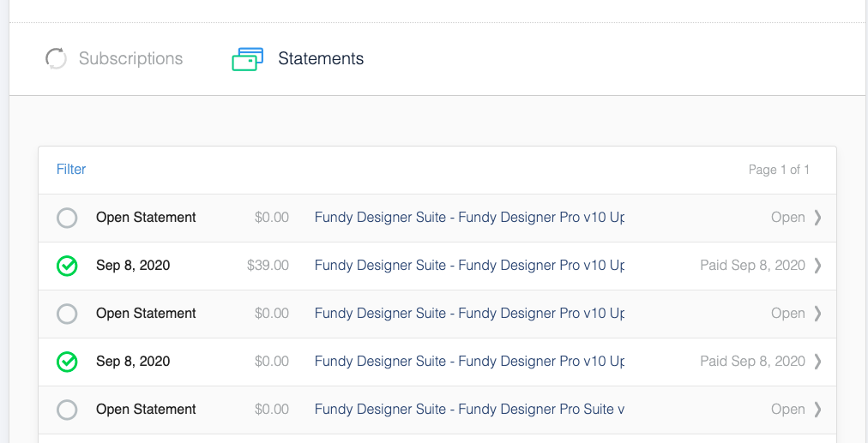Open Fundy Designer Pro Suite link
This screenshot has height=443, width=868.
click(469, 410)
